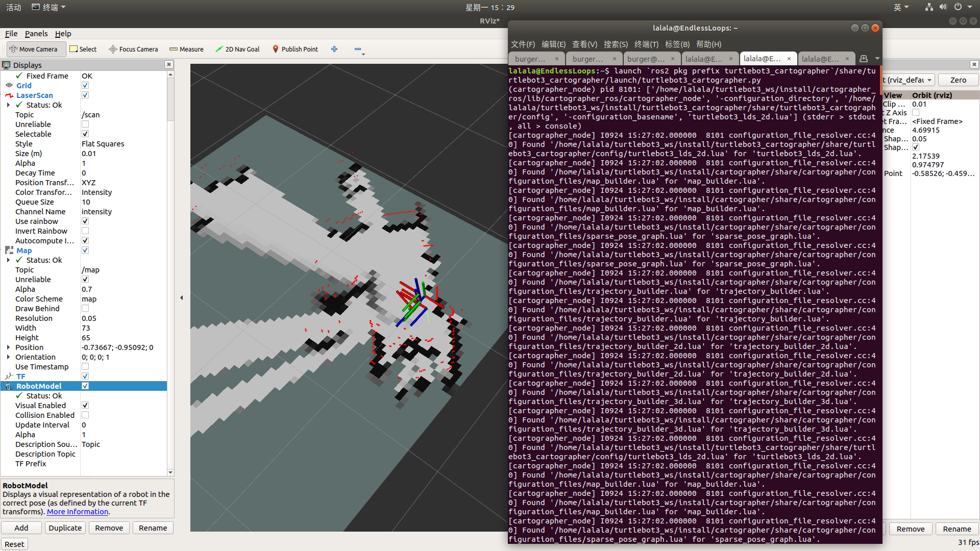The image size is (980, 551).
Task: Open the 编辑(E) terminal menu
Action: click(x=553, y=44)
